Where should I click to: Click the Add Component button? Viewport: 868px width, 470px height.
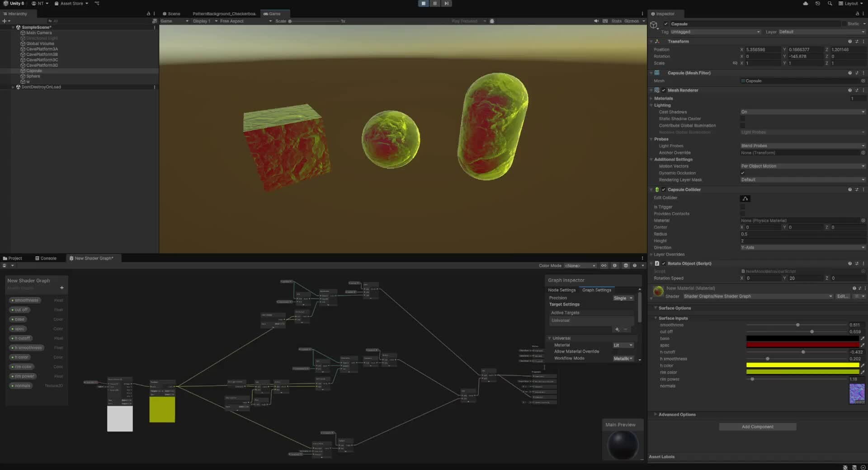coord(758,427)
